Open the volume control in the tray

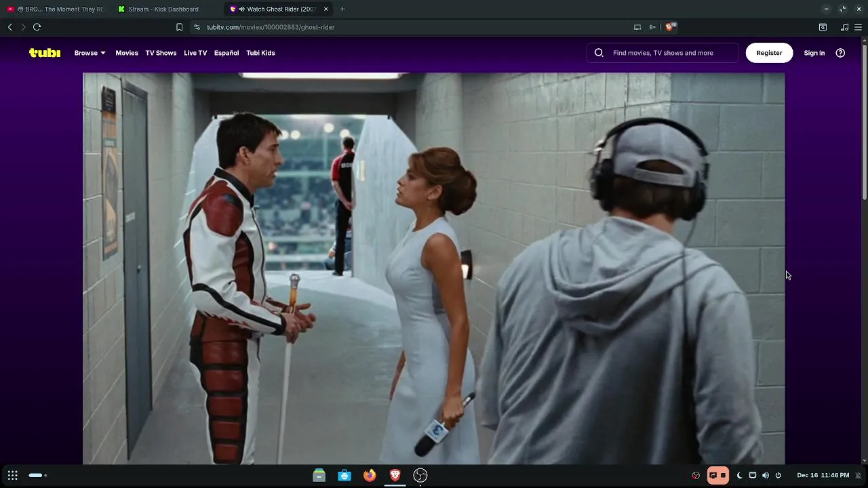click(x=766, y=475)
